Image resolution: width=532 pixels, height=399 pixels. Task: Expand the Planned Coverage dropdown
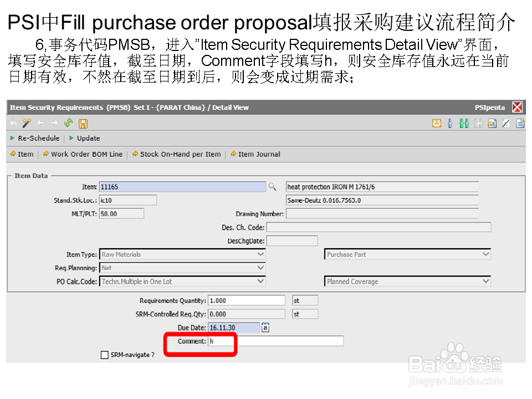(x=487, y=281)
